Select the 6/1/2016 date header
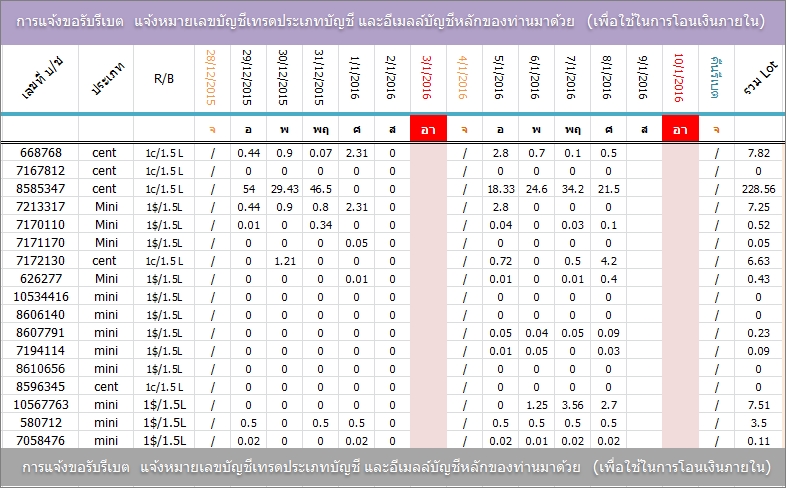Screen dimensions: 786x488 point(535,77)
